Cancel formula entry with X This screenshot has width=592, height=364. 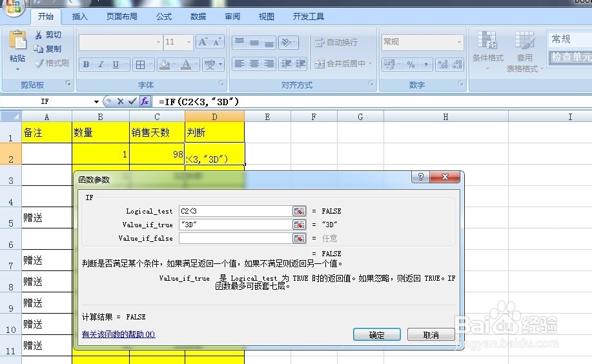pyautogui.click(x=121, y=101)
